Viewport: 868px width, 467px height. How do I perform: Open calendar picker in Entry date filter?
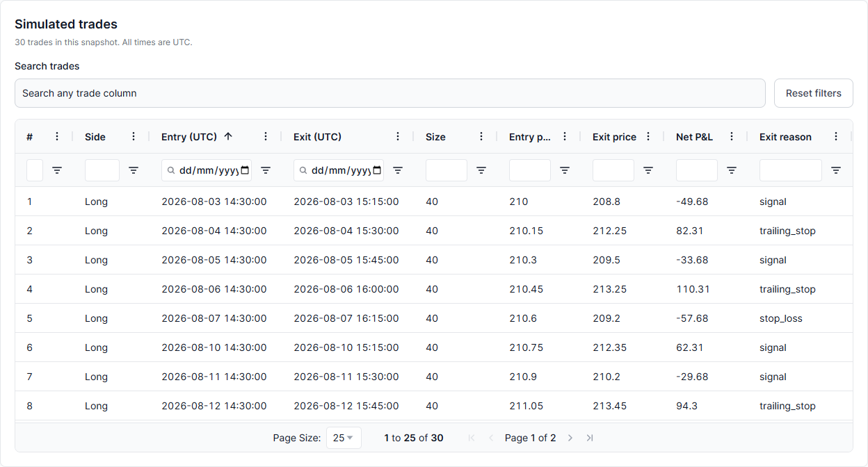click(x=244, y=170)
